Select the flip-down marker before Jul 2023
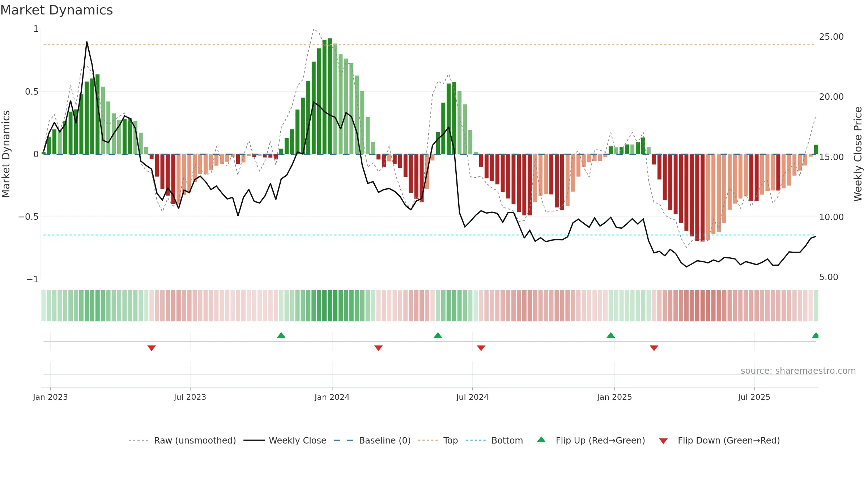Image resolution: width=868 pixels, height=488 pixels. 152,348
